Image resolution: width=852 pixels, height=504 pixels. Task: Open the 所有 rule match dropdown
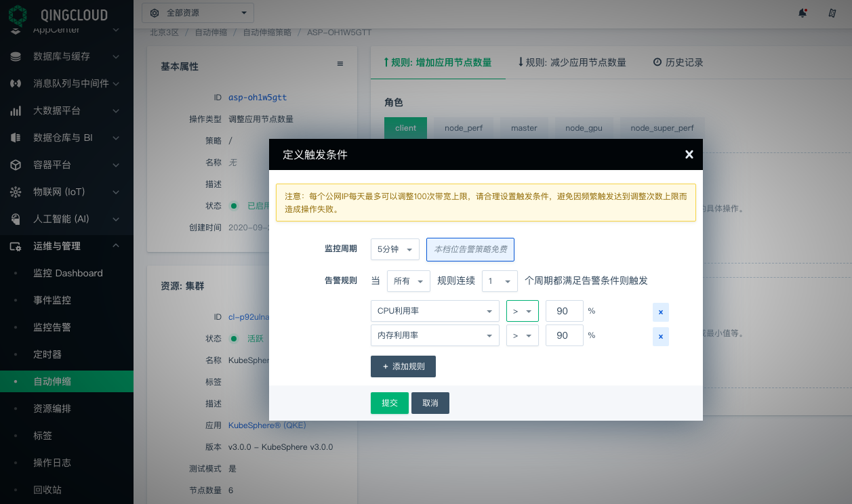408,281
